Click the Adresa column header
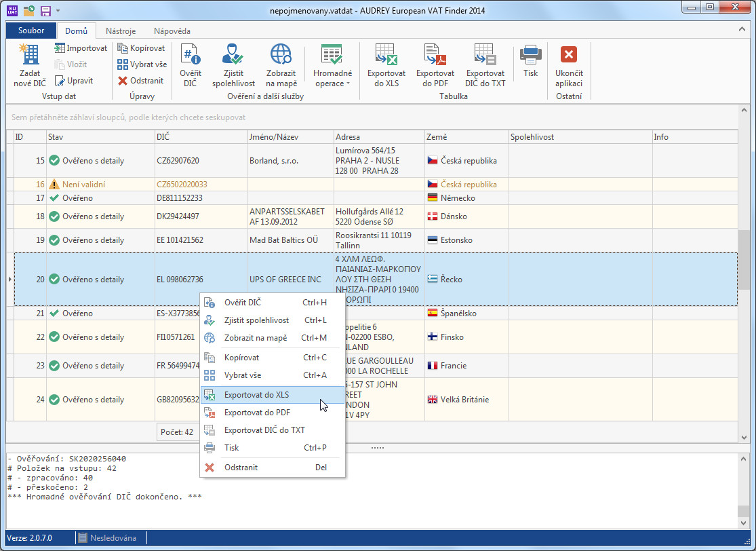This screenshot has width=756, height=551. tap(379, 137)
